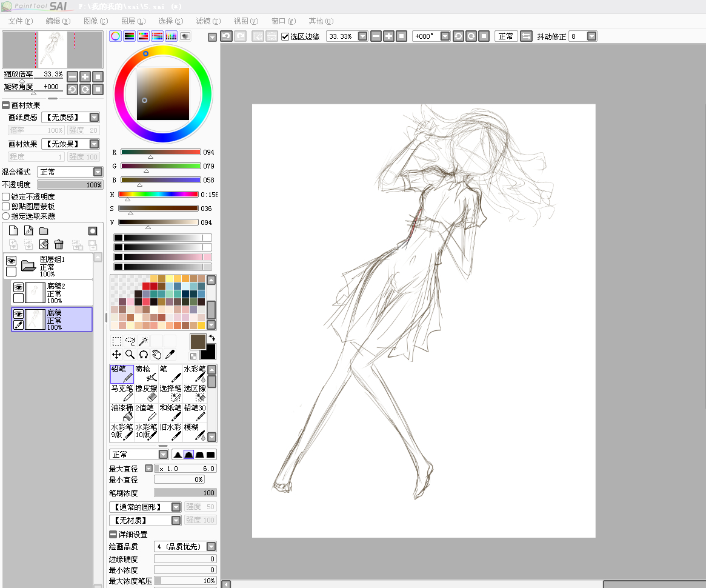Open the 抖动修正 stabilizer dropdown
Viewport: 706px width, 588px height.
[591, 36]
